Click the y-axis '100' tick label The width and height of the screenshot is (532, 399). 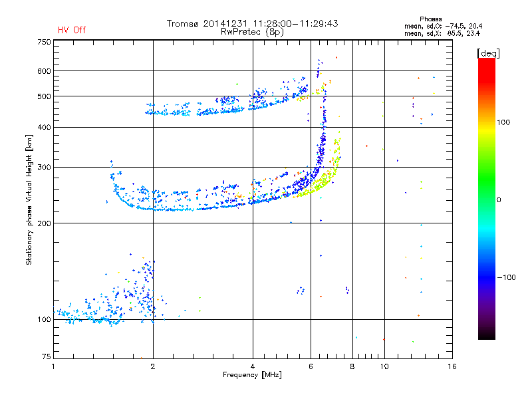point(44,320)
